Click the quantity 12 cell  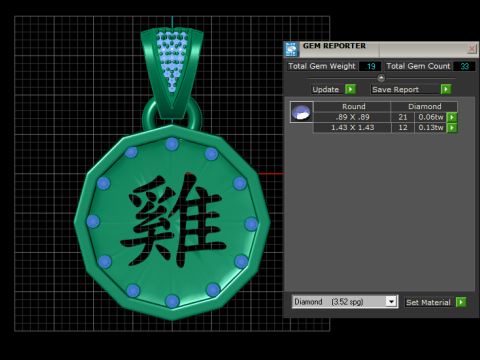(403, 128)
